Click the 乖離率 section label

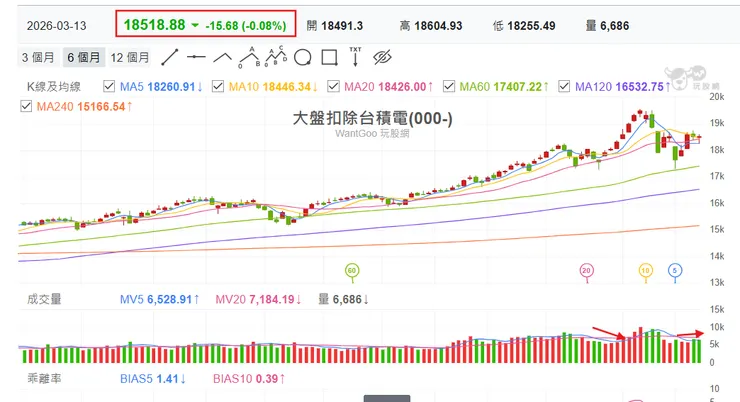[44, 378]
